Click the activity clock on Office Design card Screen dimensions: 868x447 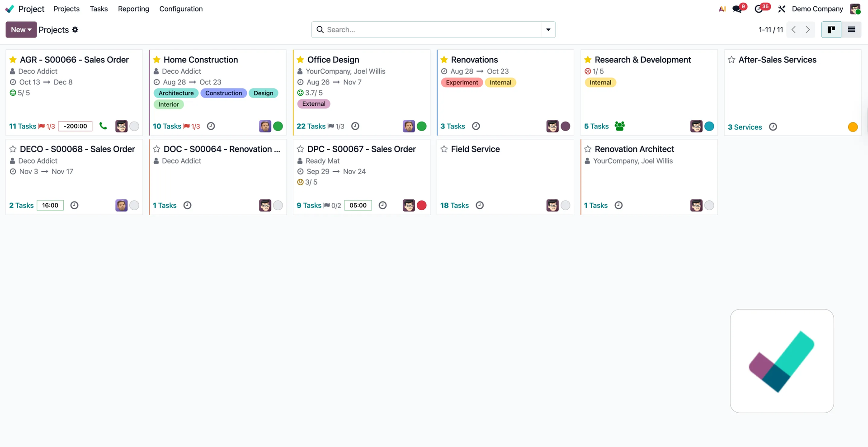[355, 126]
